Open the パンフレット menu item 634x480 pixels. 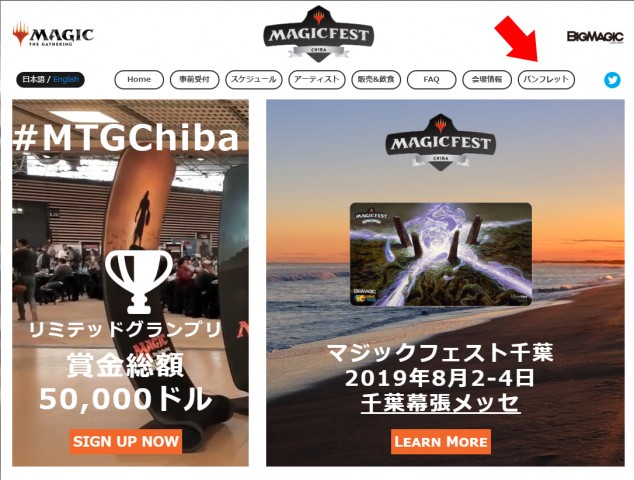(546, 80)
